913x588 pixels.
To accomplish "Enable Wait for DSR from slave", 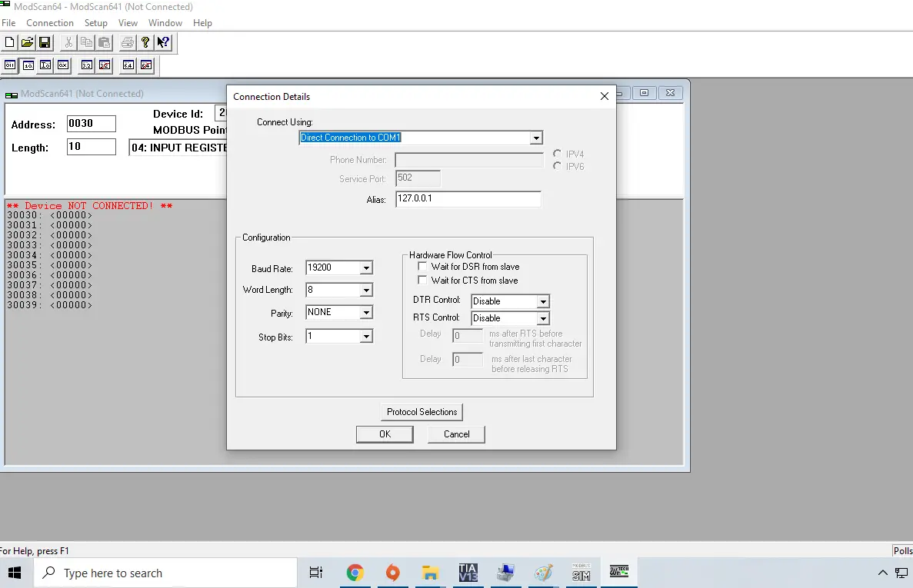I will [x=422, y=267].
